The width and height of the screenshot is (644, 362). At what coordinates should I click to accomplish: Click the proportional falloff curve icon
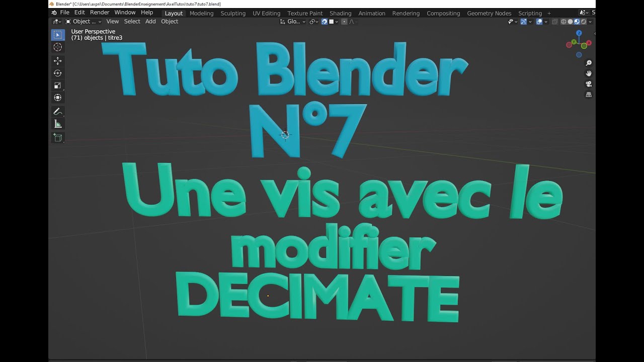point(352,22)
